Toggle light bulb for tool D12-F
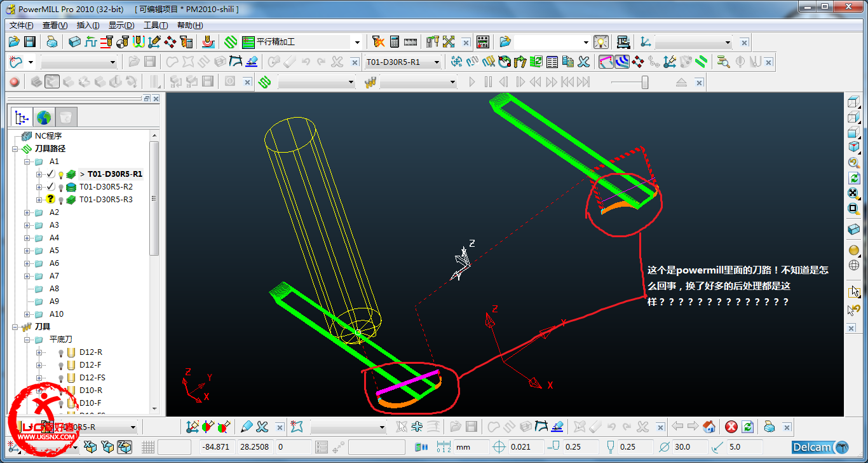This screenshot has height=463, width=868. [x=61, y=365]
